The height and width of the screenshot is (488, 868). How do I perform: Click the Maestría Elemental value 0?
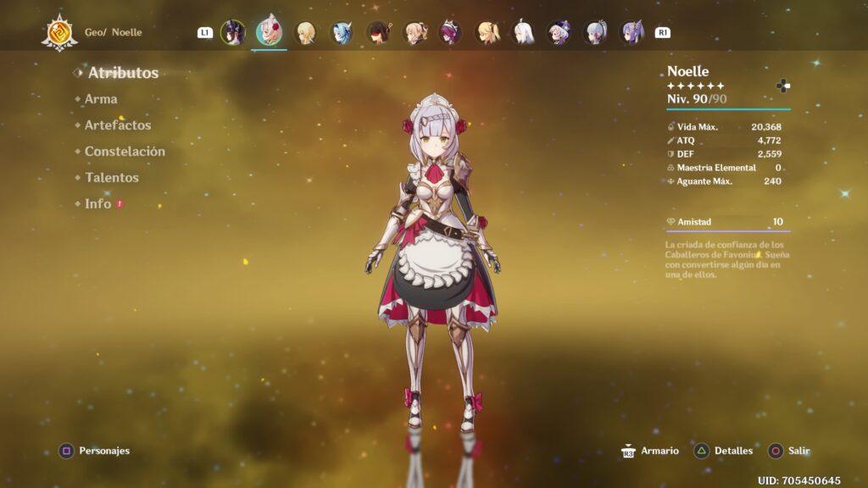pyautogui.click(x=778, y=168)
